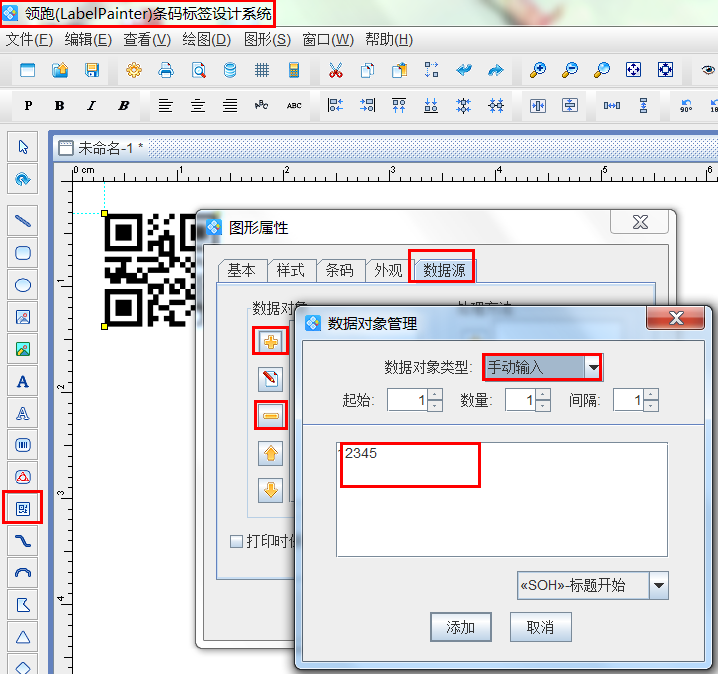Click the copy icon in toolbar
This screenshot has height=674, width=718.
tap(367, 70)
